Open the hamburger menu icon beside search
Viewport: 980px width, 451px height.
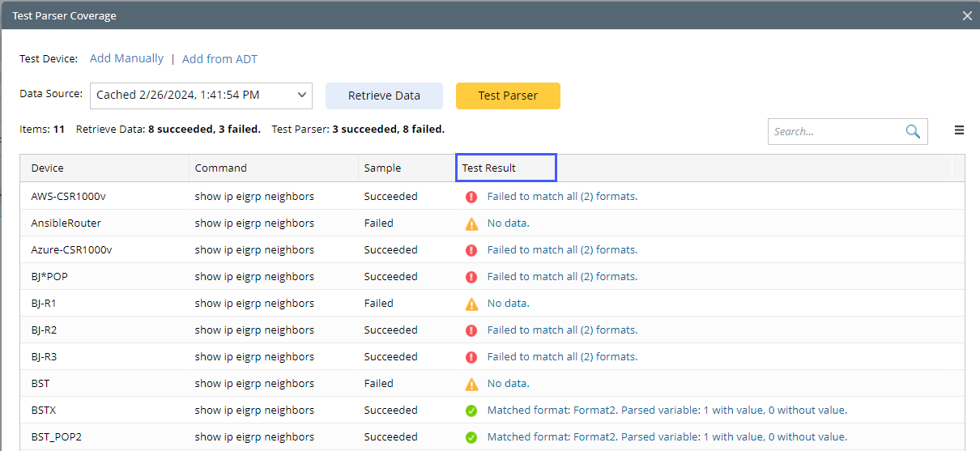tap(959, 130)
